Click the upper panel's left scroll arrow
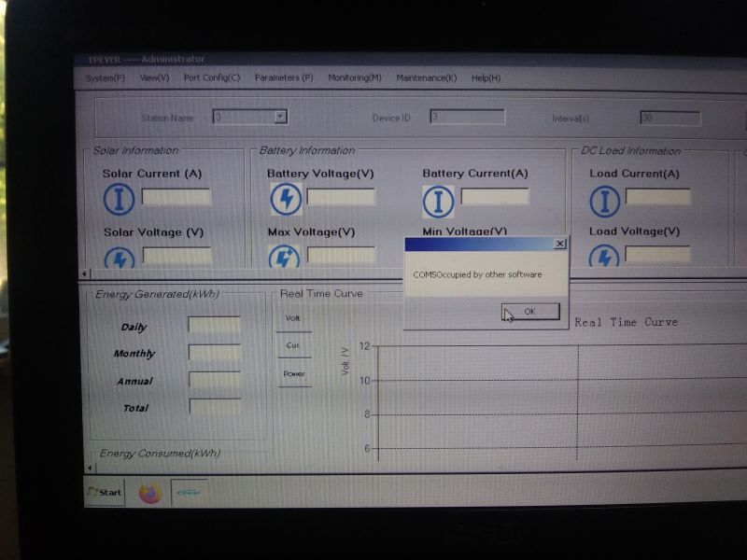Screen dimensions: 747x560 point(84,273)
